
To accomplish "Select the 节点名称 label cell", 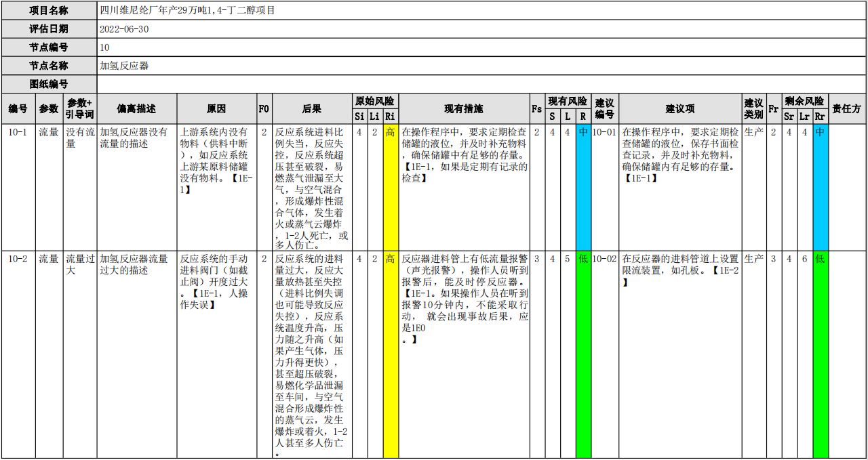I will (x=49, y=66).
